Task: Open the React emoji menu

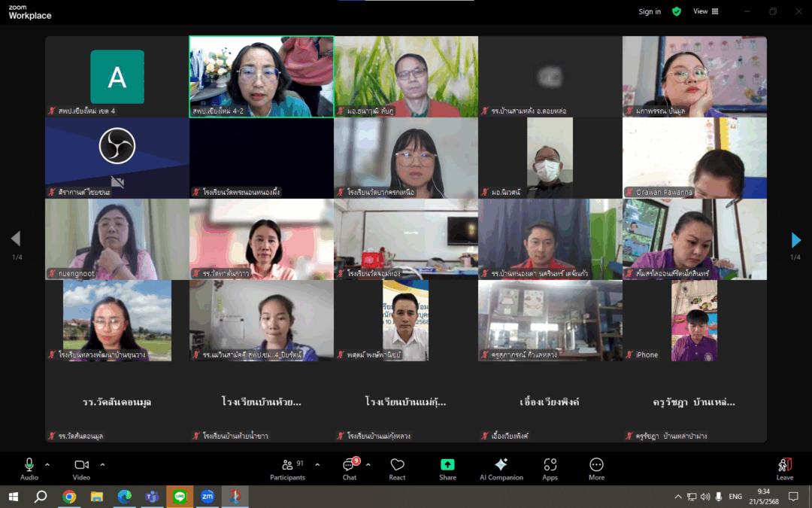Action: click(x=397, y=468)
